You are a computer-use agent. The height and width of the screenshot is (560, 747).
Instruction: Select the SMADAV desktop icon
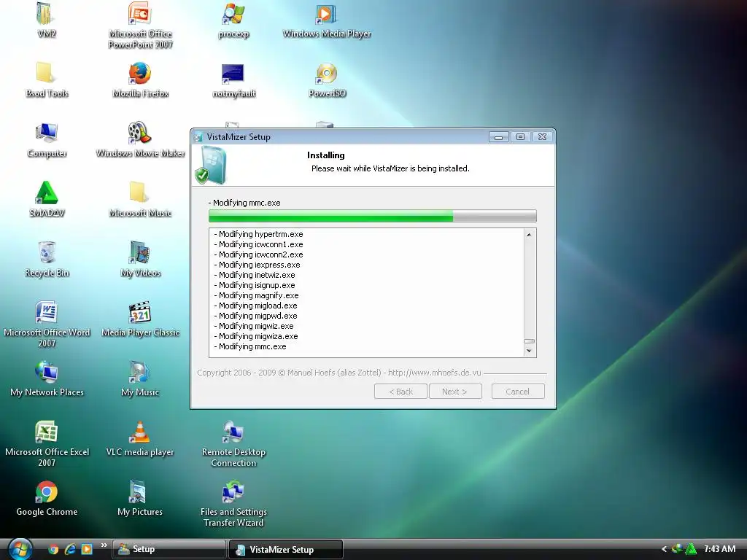[x=46, y=199]
